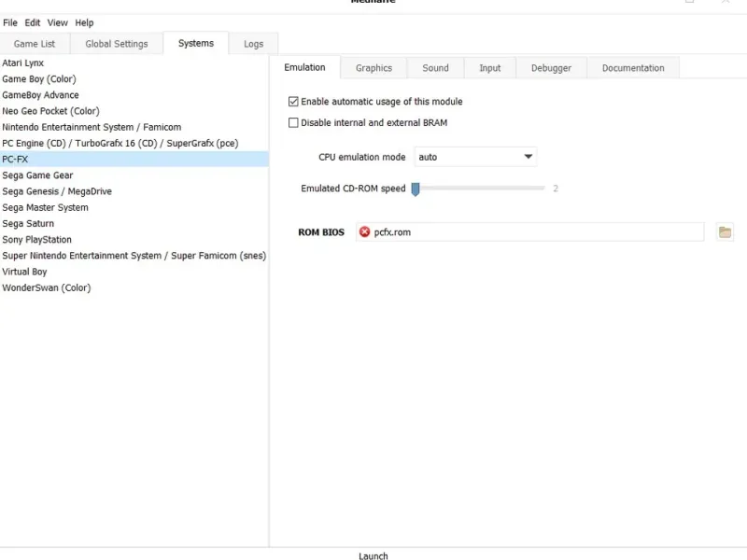This screenshot has height=560, width=747.
Task: Select Sega Saturn system
Action: pyautogui.click(x=134, y=223)
